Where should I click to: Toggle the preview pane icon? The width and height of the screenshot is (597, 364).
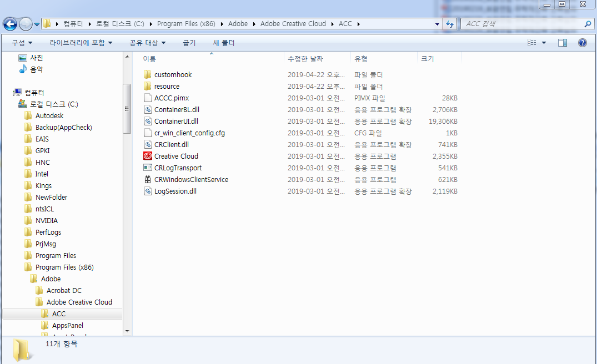(x=563, y=43)
